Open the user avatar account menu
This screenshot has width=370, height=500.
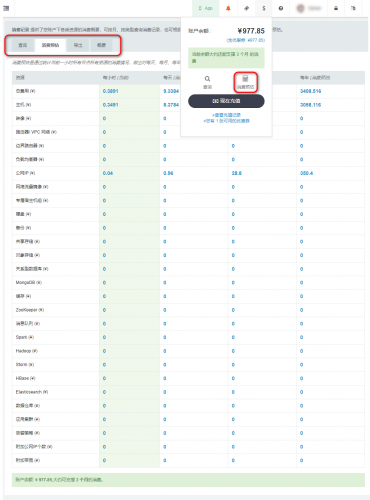tap(309, 8)
